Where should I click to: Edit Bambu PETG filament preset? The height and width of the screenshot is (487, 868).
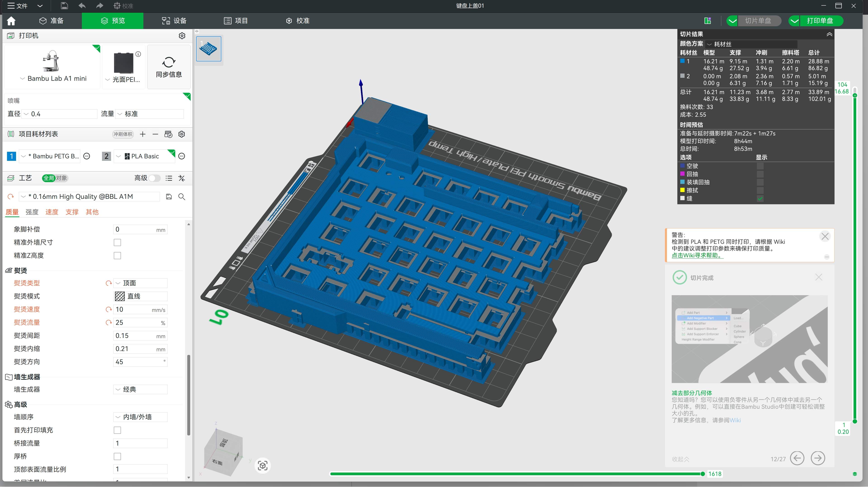[87, 156]
